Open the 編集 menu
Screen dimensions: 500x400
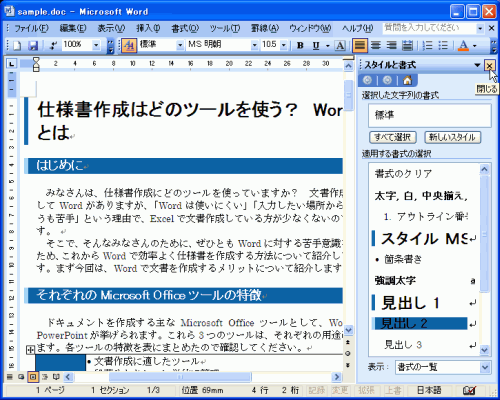coord(73,29)
